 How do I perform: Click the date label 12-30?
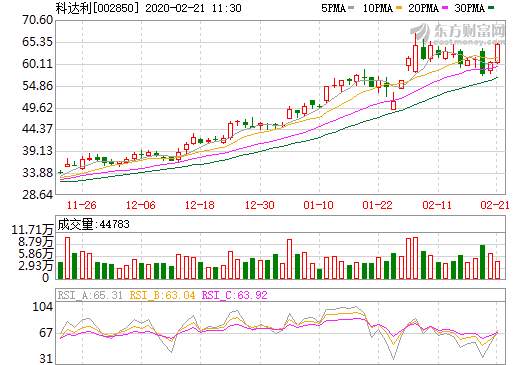click(x=260, y=205)
